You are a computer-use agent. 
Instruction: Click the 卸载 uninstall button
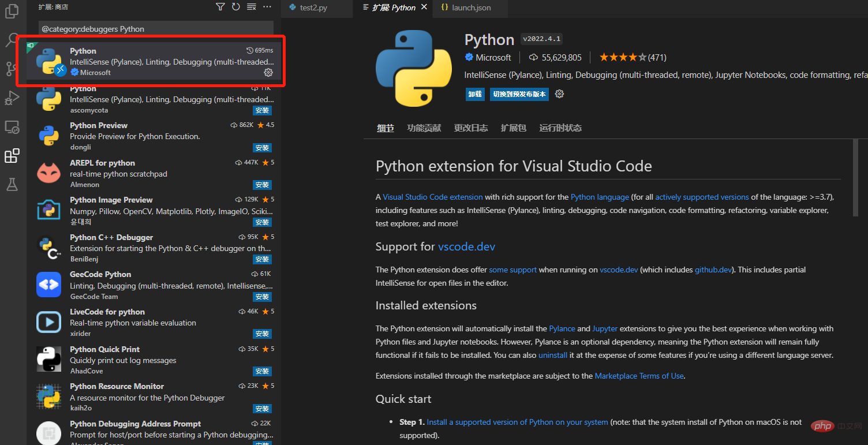pos(475,94)
